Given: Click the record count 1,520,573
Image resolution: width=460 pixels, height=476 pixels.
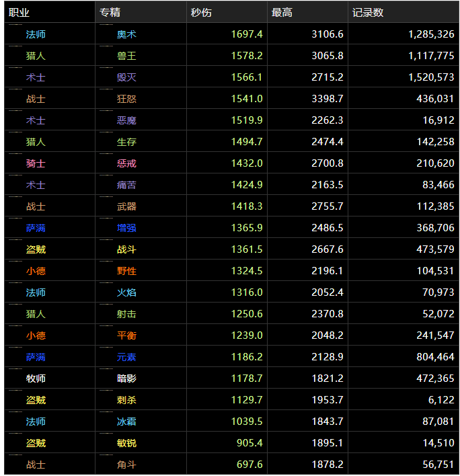Looking at the screenshot, I should [432, 77].
